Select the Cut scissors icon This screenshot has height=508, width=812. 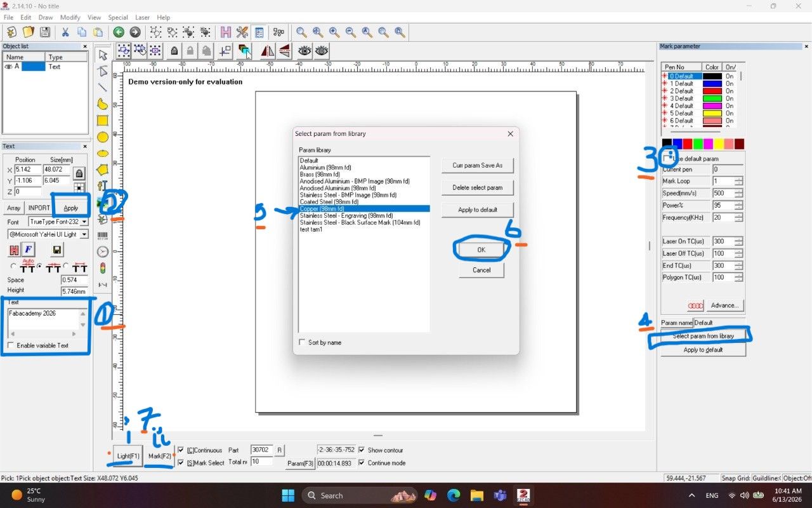(65, 32)
